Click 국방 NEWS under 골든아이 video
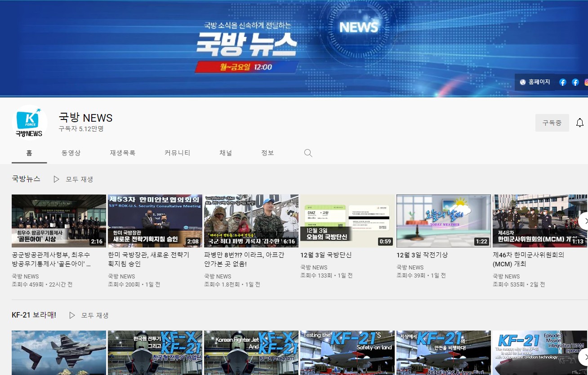Image resolution: width=588 pixels, height=375 pixels. (25, 276)
